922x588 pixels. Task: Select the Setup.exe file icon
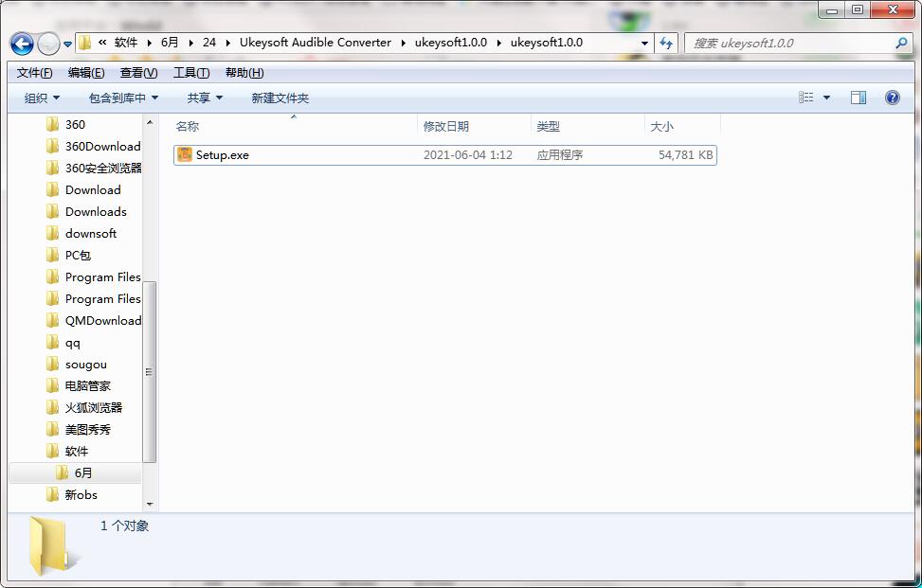(x=185, y=154)
